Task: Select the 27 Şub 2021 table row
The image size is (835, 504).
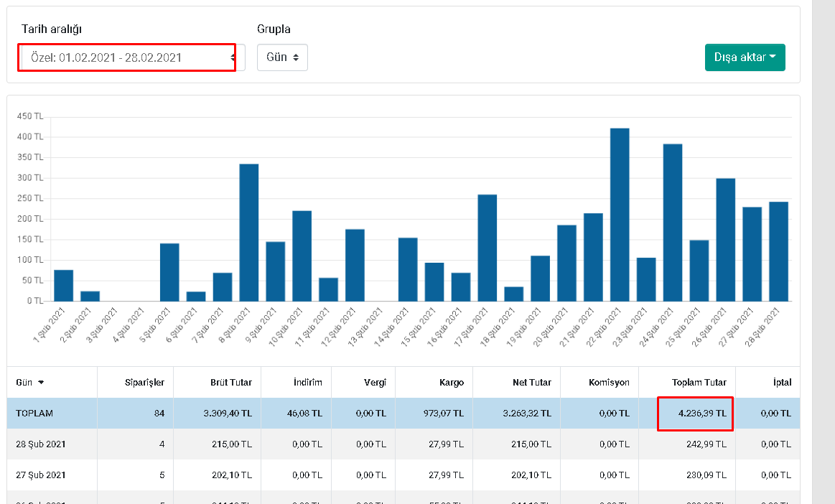Action: click(403, 475)
